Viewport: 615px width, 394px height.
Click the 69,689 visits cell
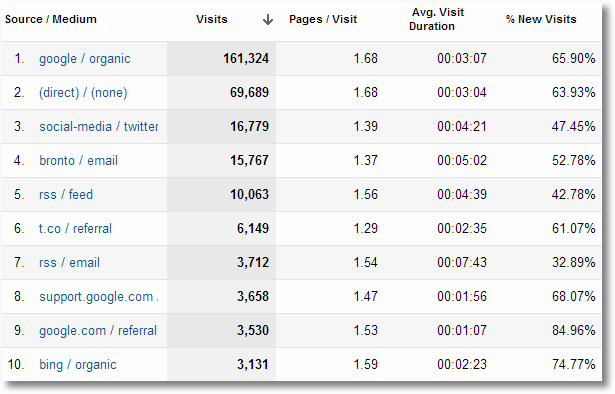[249, 93]
